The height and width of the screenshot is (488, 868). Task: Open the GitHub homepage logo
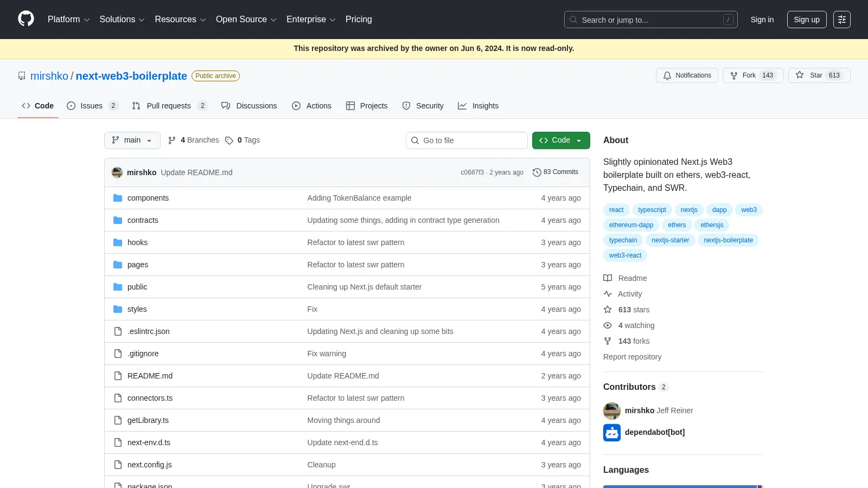26,19
